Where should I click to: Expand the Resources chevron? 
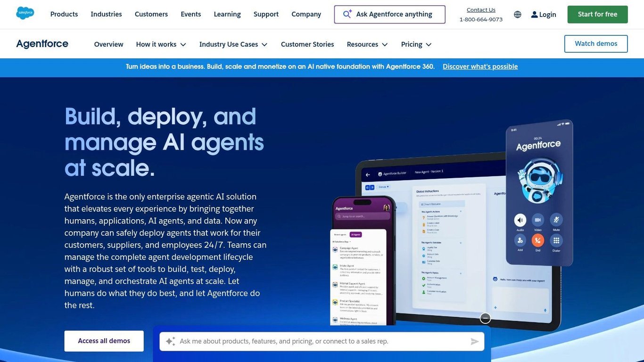tap(385, 45)
